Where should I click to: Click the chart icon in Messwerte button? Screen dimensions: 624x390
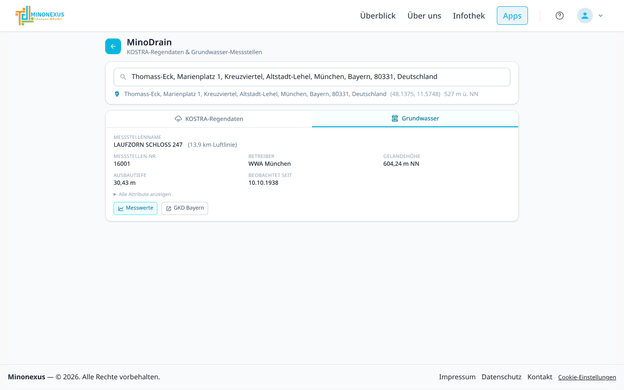pyautogui.click(x=121, y=208)
